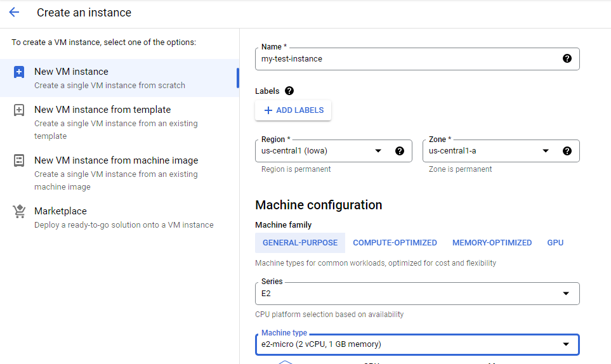This screenshot has width=611, height=364.
Task: Click the 'Zone is permanent' note
Action: [x=460, y=169]
